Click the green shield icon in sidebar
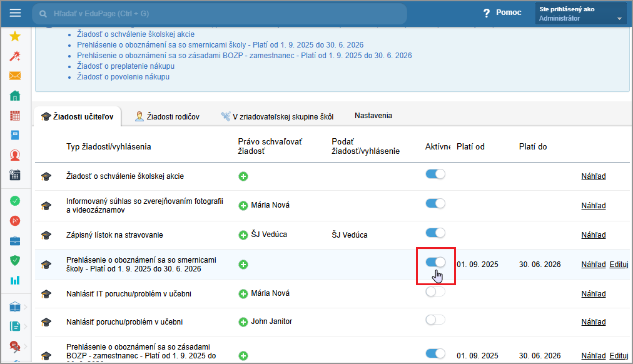 coord(15,260)
